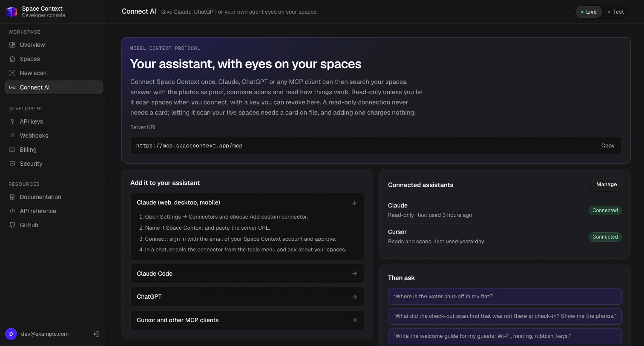This screenshot has height=346, width=644.
Task: Click the down arrow on Claude web row
Action: click(x=354, y=203)
